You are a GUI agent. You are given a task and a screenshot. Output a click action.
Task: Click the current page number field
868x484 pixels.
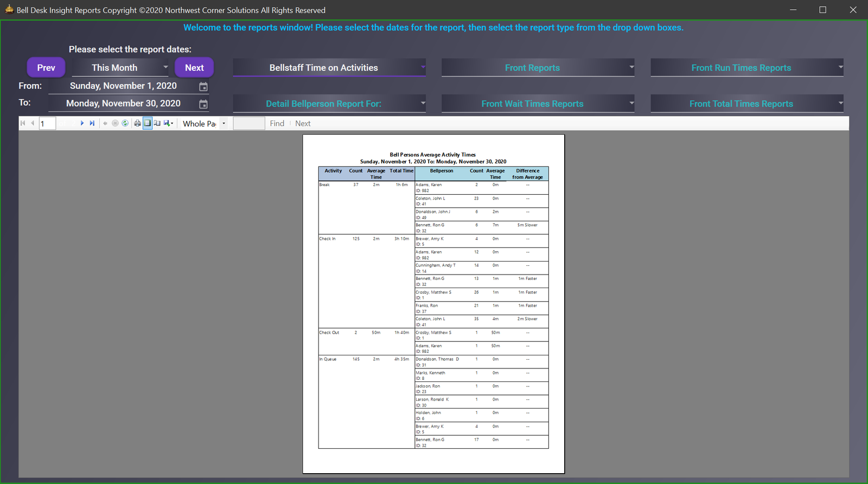(x=47, y=124)
